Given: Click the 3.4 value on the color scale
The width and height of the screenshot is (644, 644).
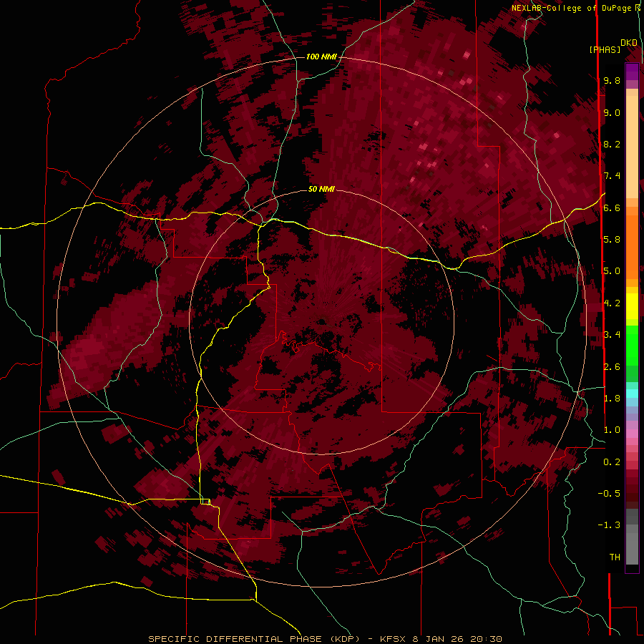Looking at the screenshot, I should 612,335.
